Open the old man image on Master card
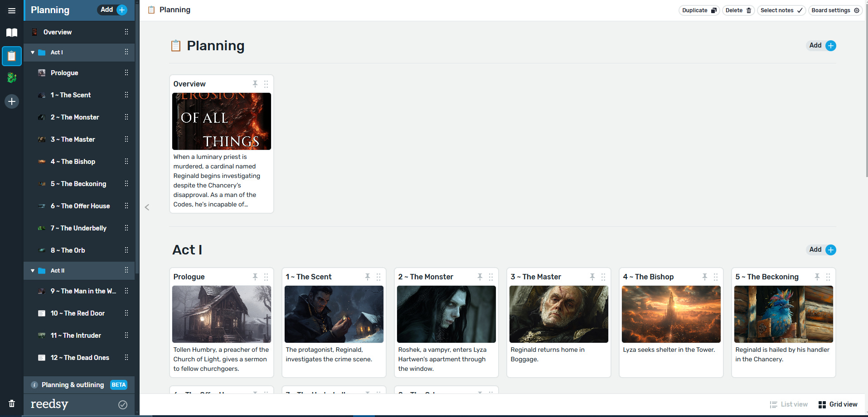Viewport: 868px width, 417px height. pos(559,314)
